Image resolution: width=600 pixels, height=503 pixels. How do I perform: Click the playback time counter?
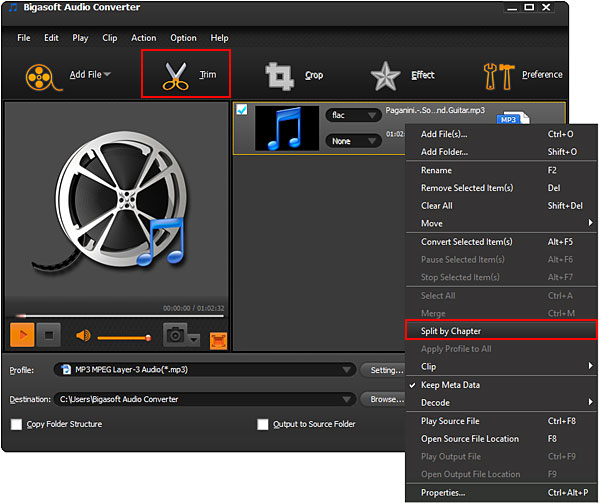(194, 308)
